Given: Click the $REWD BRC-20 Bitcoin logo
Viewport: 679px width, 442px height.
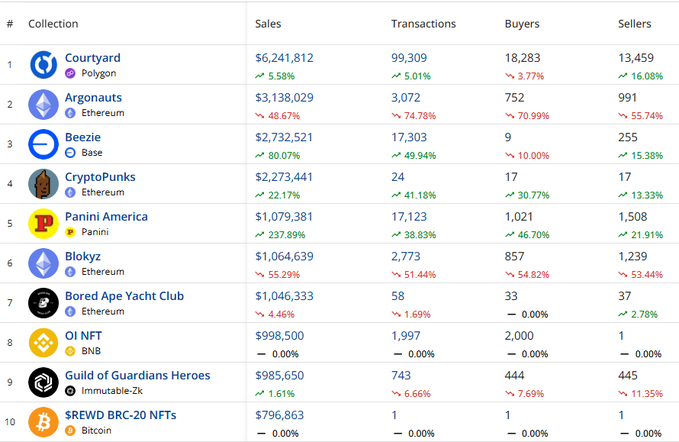Looking at the screenshot, I should pos(43,422).
